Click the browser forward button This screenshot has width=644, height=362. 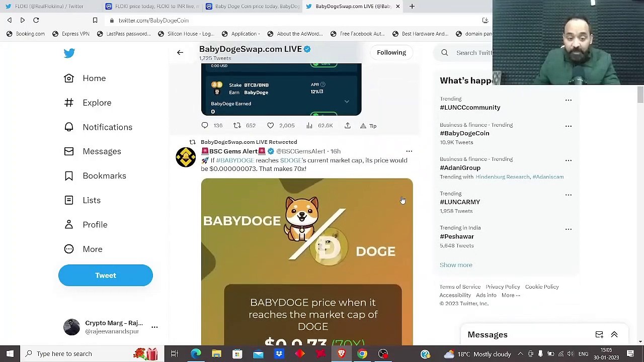[x=23, y=21]
